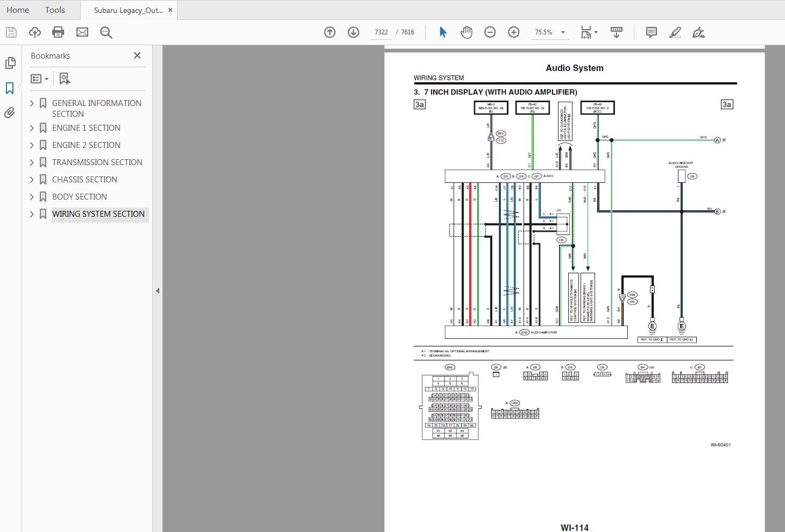Click the Save file icon
Screen dimensions: 785x532
point(11,32)
